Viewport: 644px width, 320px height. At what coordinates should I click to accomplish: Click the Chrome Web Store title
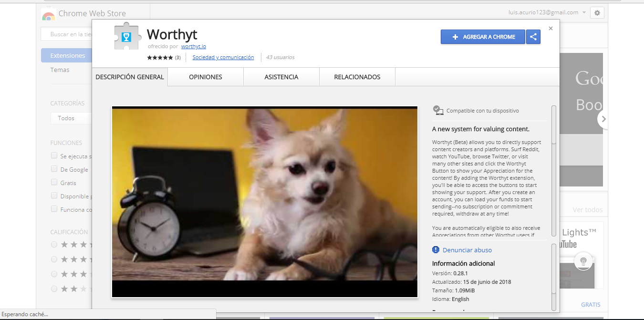92,13
